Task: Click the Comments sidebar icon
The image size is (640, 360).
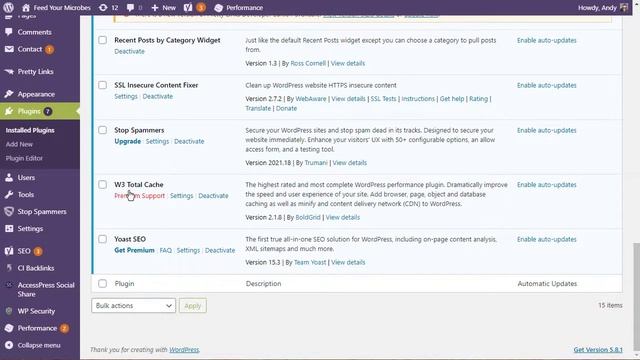Action: click(9, 32)
